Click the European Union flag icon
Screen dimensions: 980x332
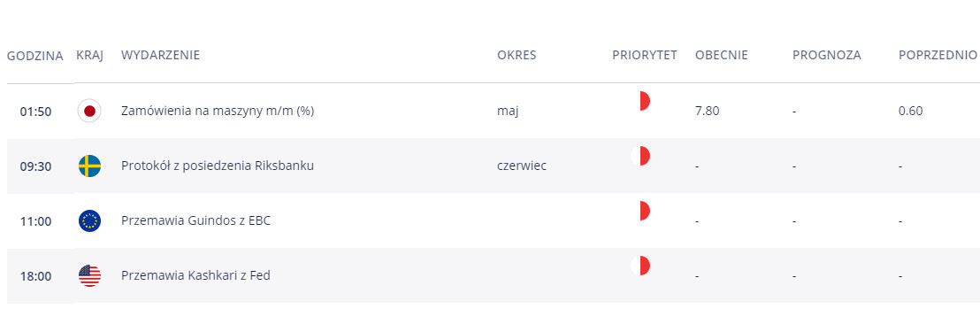(89, 221)
